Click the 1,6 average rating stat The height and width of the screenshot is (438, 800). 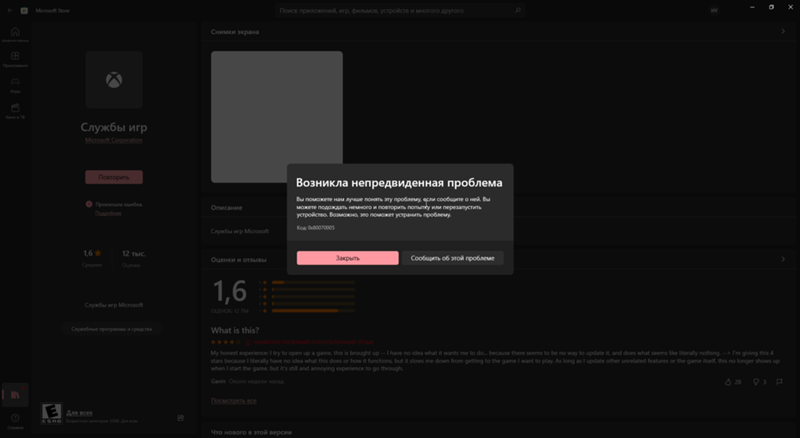point(92,253)
